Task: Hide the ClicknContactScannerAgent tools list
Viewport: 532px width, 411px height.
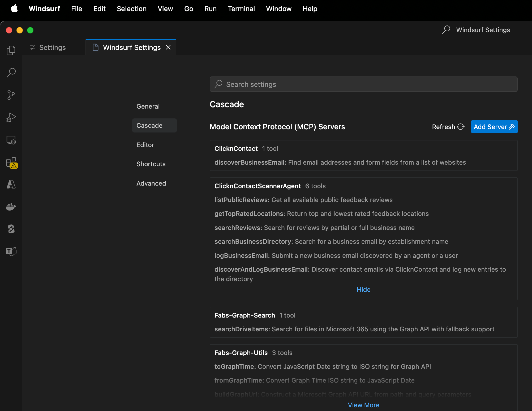Action: pyautogui.click(x=363, y=289)
